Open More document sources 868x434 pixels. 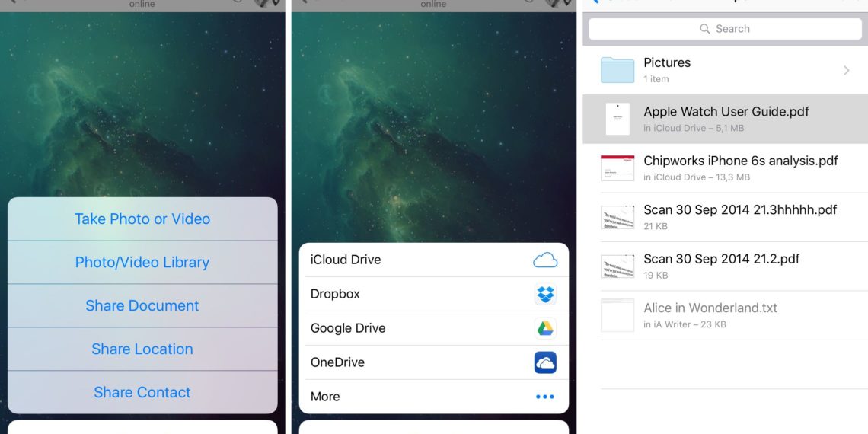[x=433, y=397]
